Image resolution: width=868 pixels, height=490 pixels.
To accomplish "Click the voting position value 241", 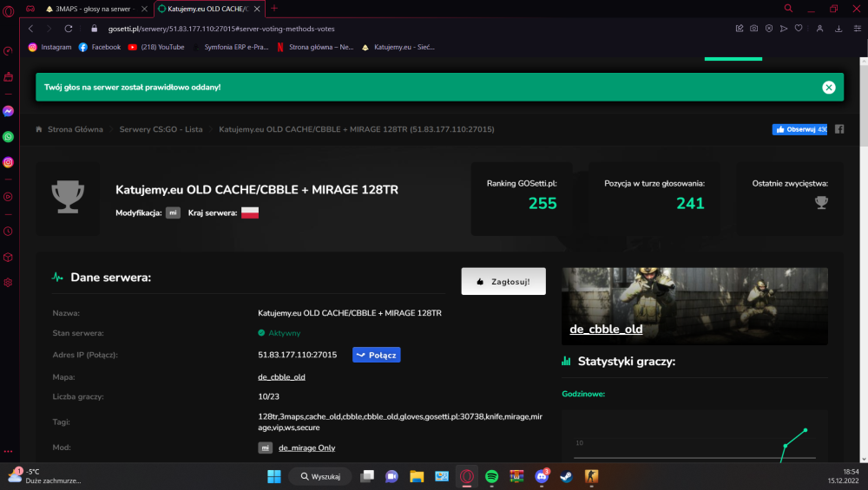I will (x=690, y=204).
